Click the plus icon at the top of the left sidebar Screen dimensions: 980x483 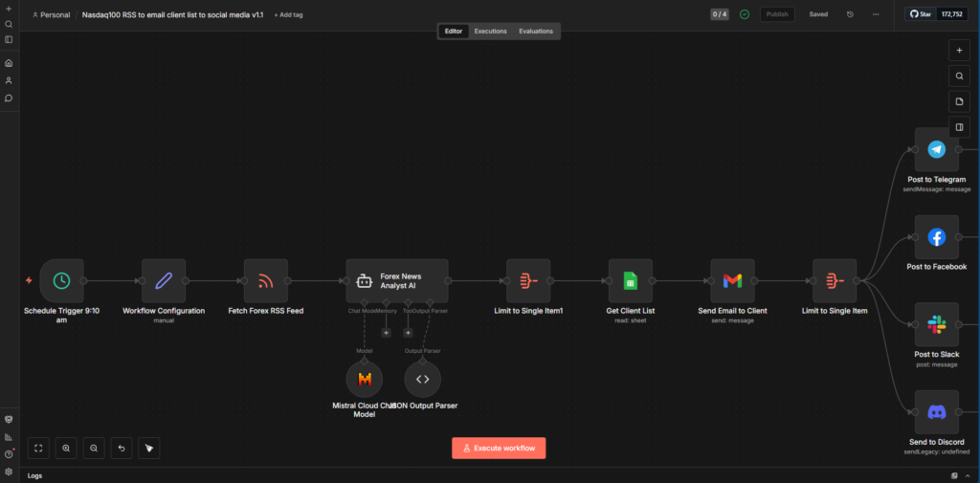[x=9, y=9]
